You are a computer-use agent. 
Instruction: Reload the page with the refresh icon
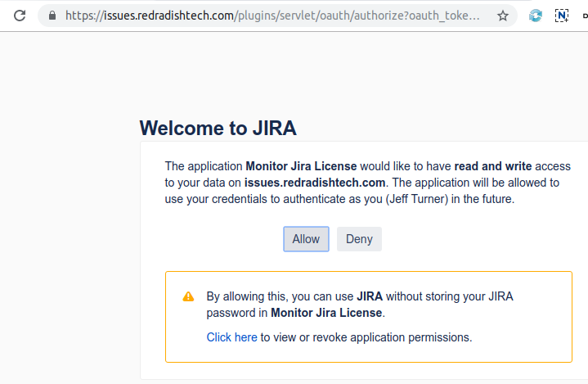click(x=20, y=16)
